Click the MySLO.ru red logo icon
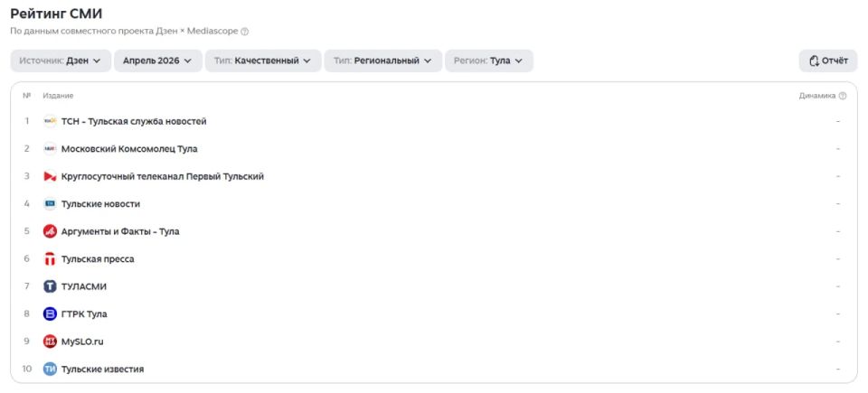 50,342
